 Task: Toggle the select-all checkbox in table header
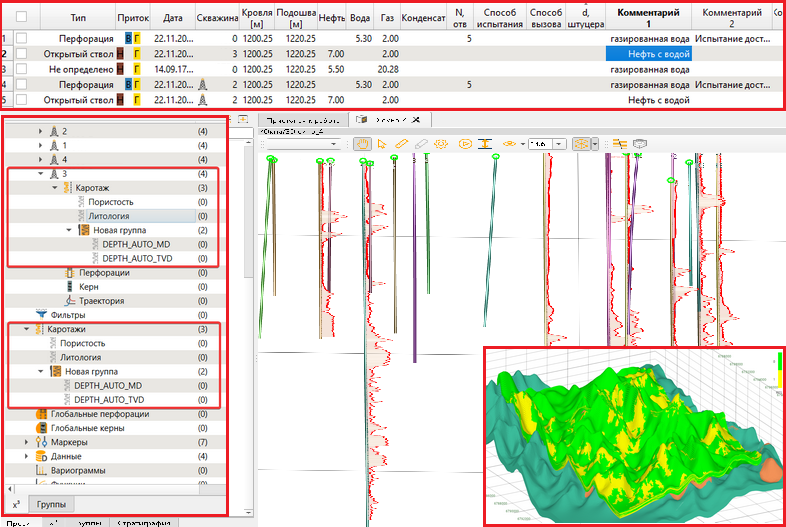point(22,17)
